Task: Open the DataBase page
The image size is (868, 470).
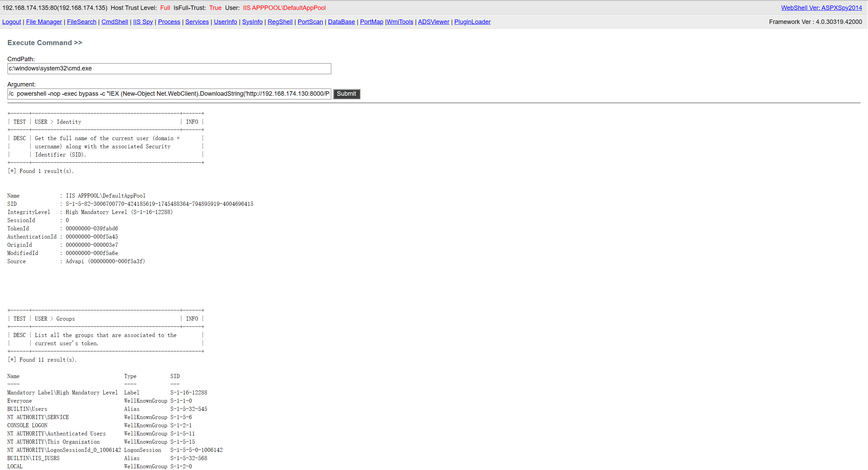Action: [341, 22]
